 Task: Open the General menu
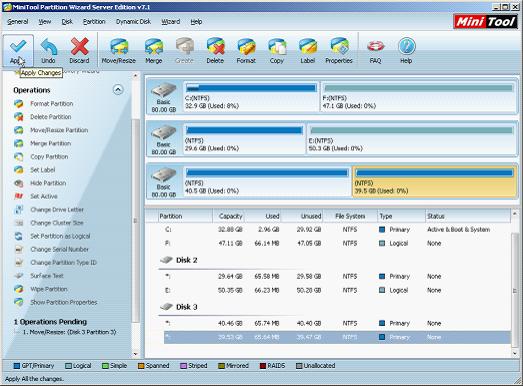(17, 22)
